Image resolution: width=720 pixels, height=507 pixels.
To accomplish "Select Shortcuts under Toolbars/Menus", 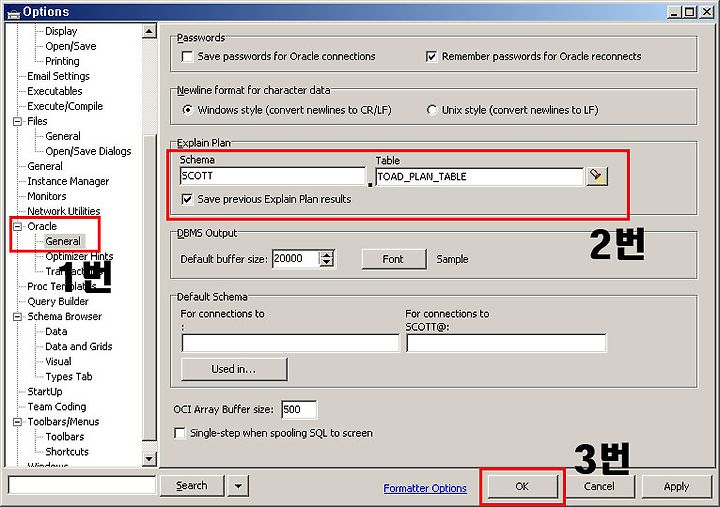I will point(67,452).
